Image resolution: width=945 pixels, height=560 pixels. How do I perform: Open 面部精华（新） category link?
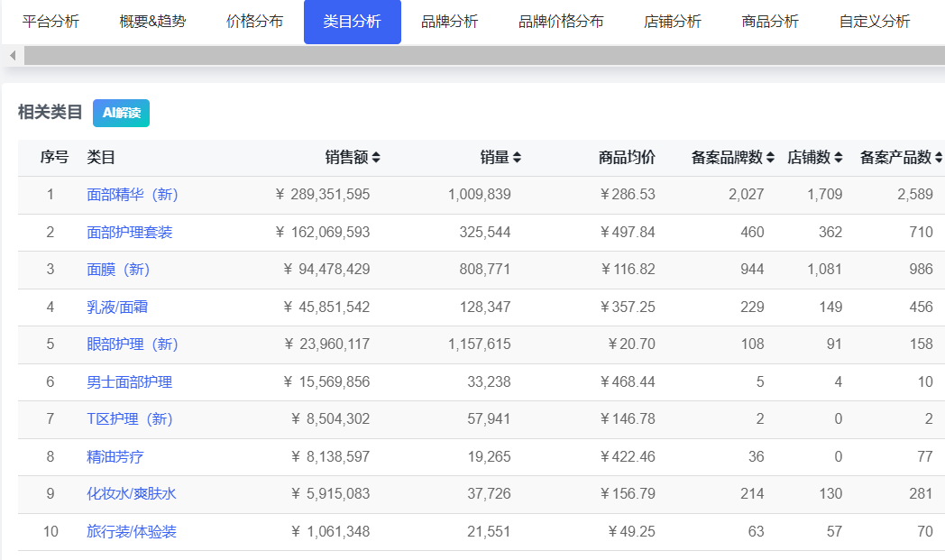[x=133, y=195]
